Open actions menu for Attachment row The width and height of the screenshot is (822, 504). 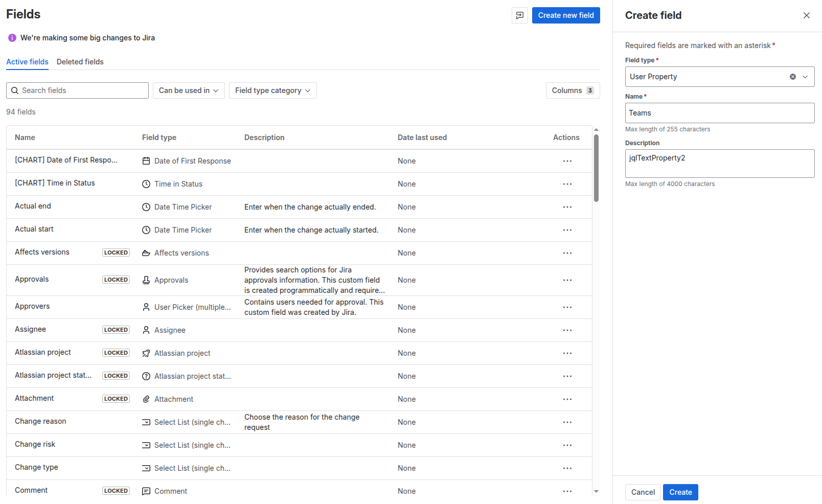click(567, 399)
